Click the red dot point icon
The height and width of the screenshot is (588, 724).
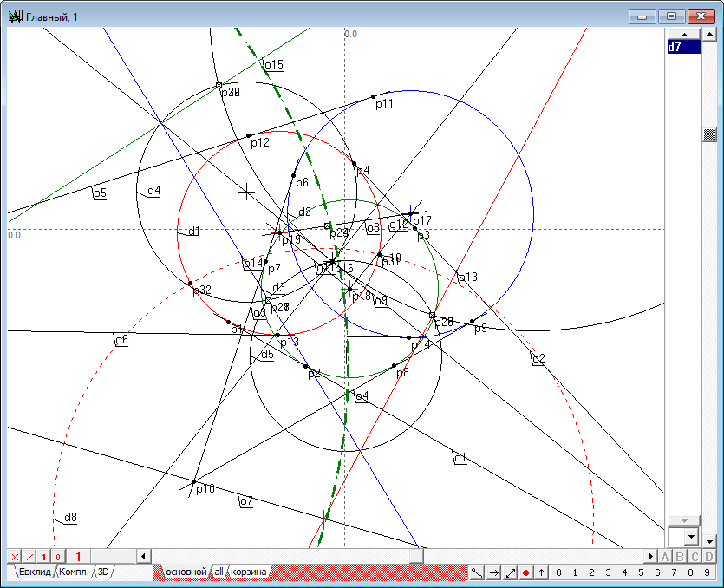pos(525,572)
